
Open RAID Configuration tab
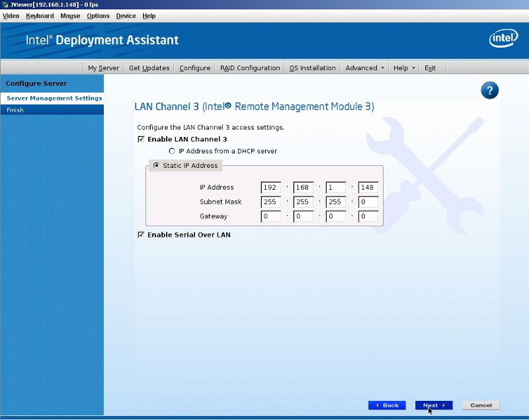[250, 68]
